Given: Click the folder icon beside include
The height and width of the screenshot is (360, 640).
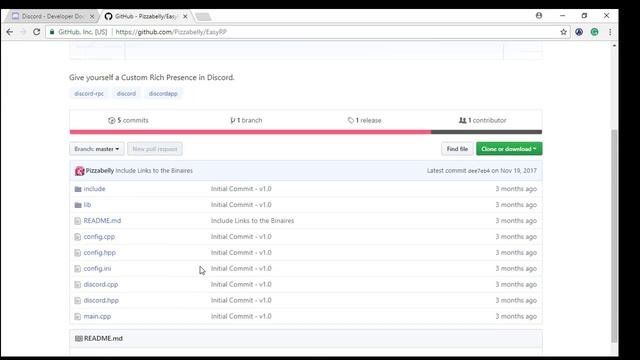Looking at the screenshot, I should (78, 189).
